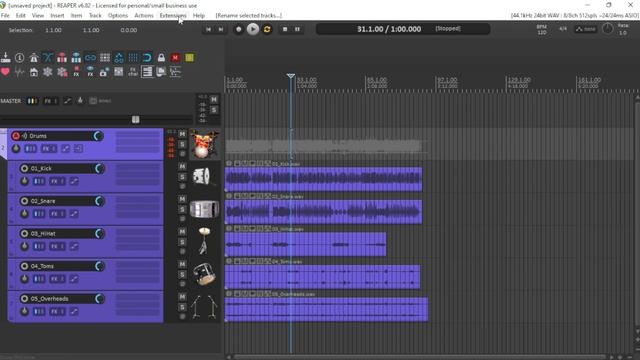Click the blue envelope-points toolbar icon

pyautogui.click(x=119, y=58)
